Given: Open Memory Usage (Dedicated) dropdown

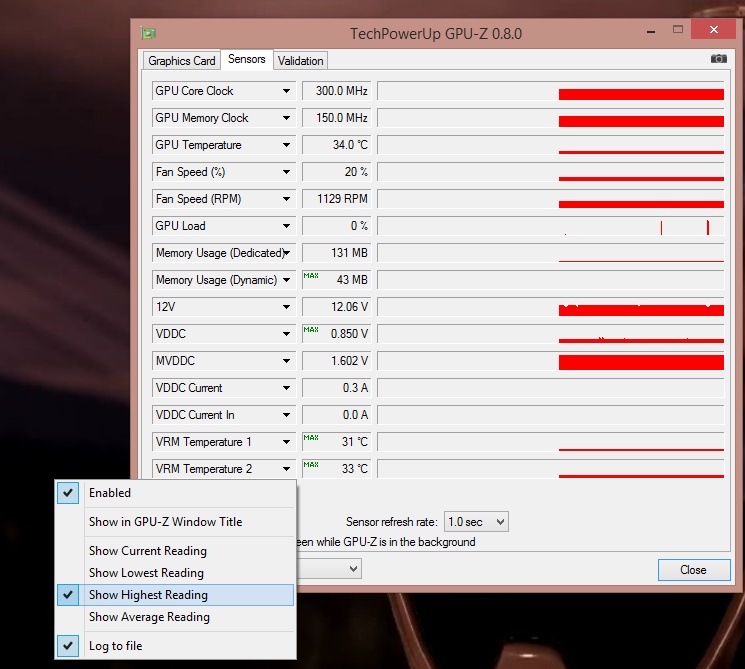Looking at the screenshot, I should (x=287, y=253).
